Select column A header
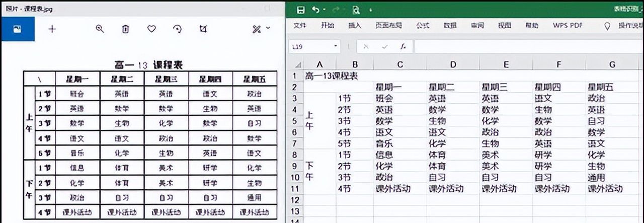 coord(319,64)
